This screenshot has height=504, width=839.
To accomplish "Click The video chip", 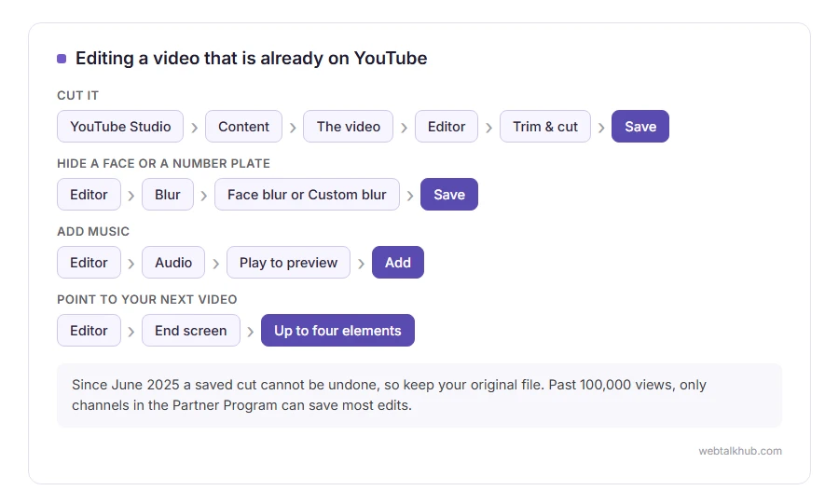I will (349, 127).
